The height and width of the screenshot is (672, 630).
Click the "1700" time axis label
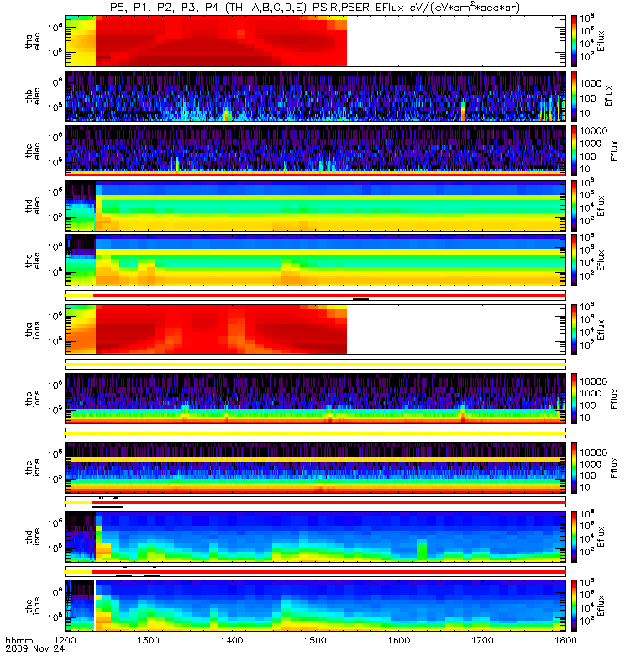[482, 640]
